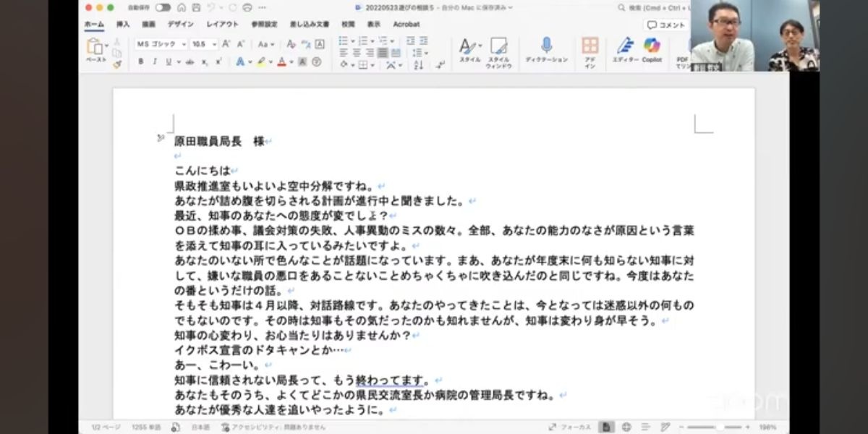Expand the highlight color dropdown arrow
The height and width of the screenshot is (434, 868).
pyautogui.click(x=271, y=62)
